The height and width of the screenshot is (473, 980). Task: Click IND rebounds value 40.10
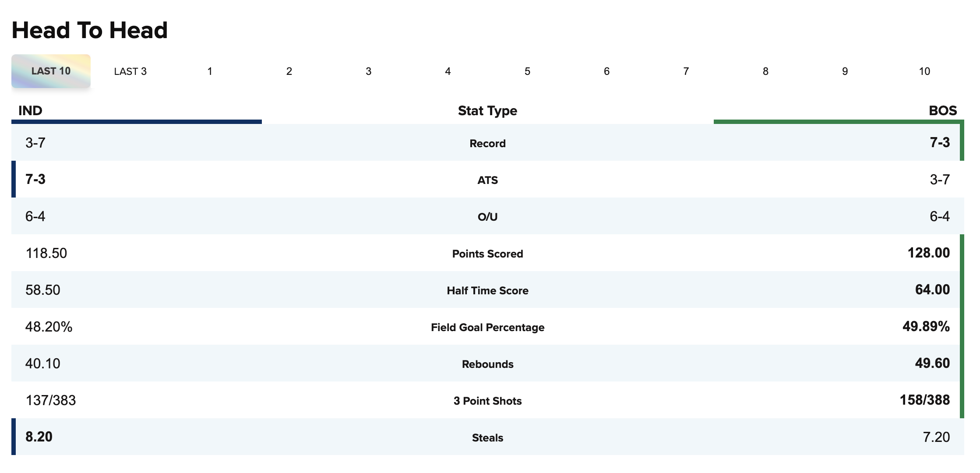point(43,364)
